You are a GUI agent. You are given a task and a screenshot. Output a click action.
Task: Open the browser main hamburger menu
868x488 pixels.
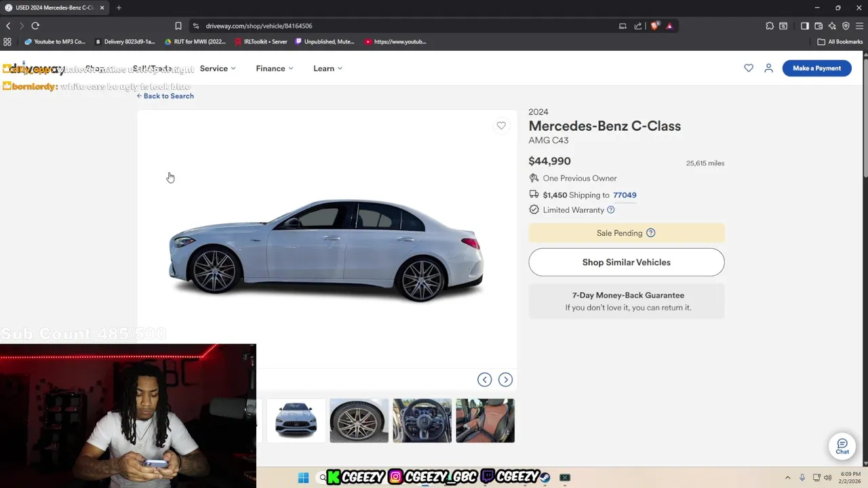point(859,26)
